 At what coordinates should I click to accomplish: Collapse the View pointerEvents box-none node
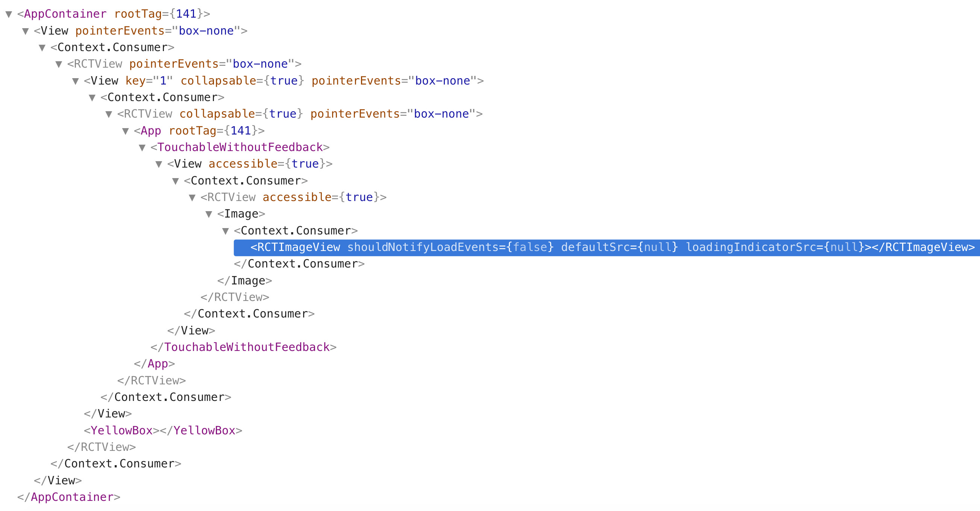click(26, 31)
